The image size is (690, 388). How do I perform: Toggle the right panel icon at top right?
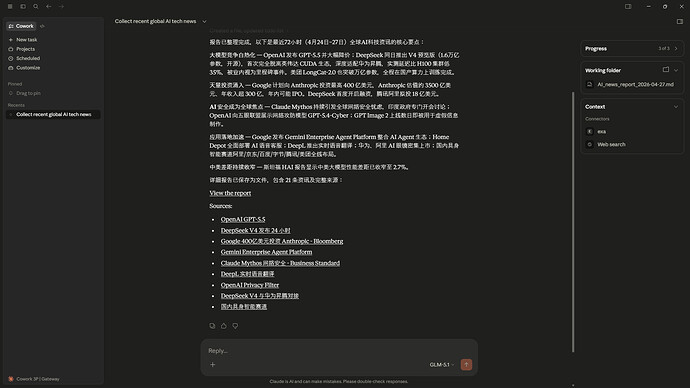point(680,22)
